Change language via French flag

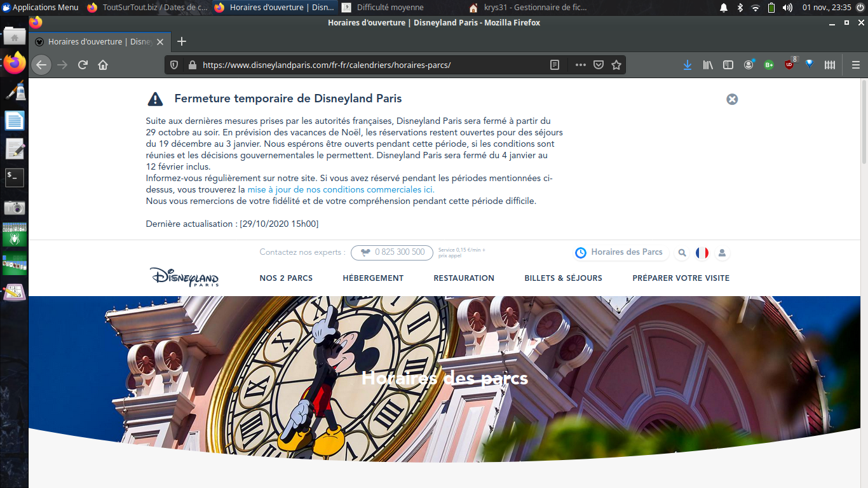pos(702,253)
